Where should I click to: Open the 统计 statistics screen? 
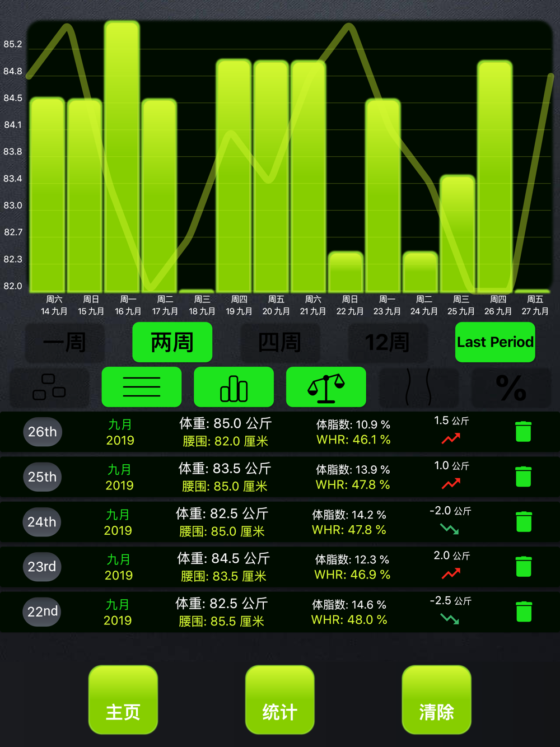click(280, 700)
